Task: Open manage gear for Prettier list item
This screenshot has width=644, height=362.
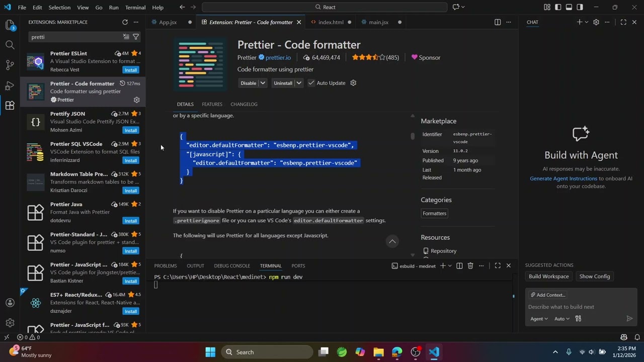Action: [136, 100]
